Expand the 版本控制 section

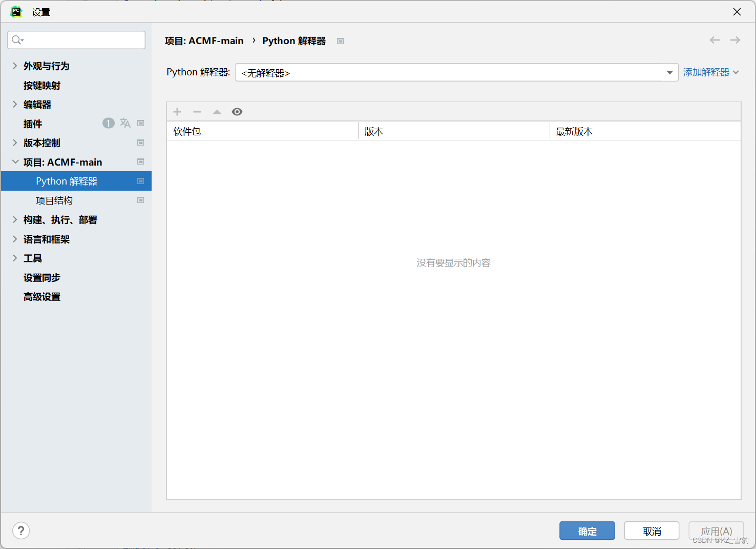tap(15, 143)
